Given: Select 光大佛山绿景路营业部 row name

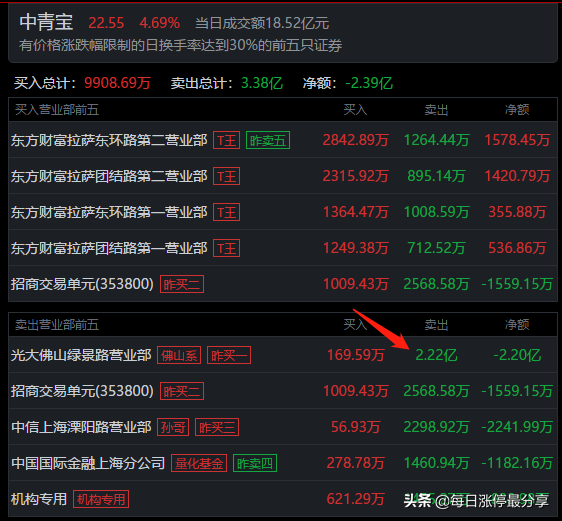Looking at the screenshot, I should click(x=81, y=355).
